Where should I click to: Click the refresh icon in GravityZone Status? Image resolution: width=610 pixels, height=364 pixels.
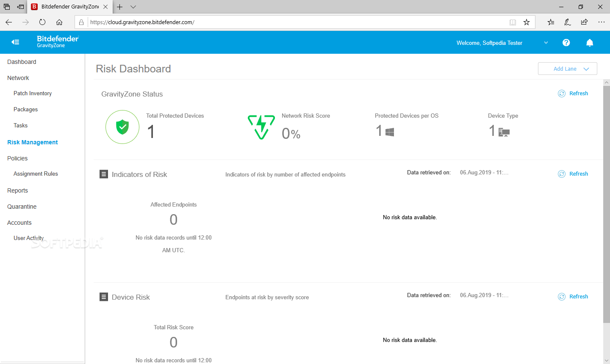coord(562,94)
